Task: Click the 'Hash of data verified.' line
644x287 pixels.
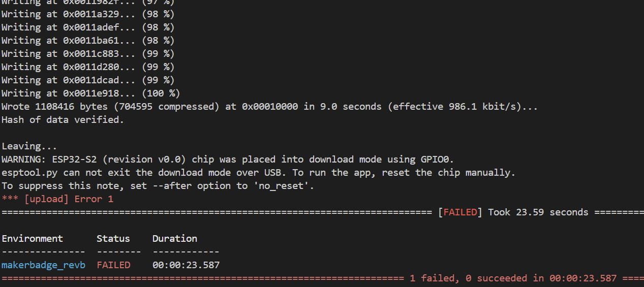Action: pyautogui.click(x=63, y=120)
